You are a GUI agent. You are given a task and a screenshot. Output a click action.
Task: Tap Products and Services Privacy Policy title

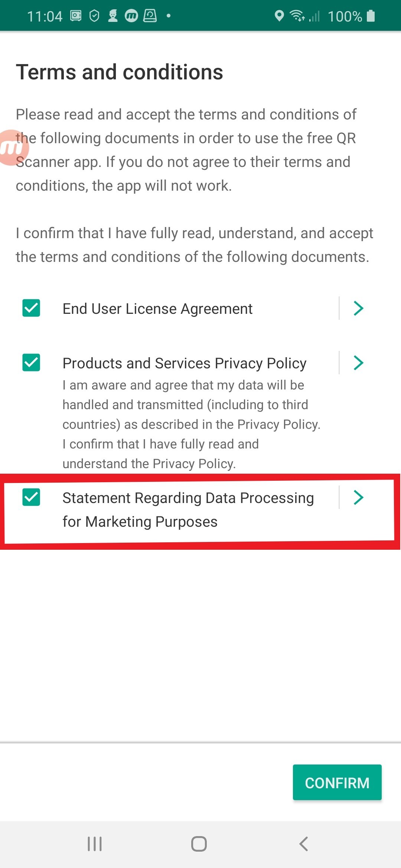point(184,363)
